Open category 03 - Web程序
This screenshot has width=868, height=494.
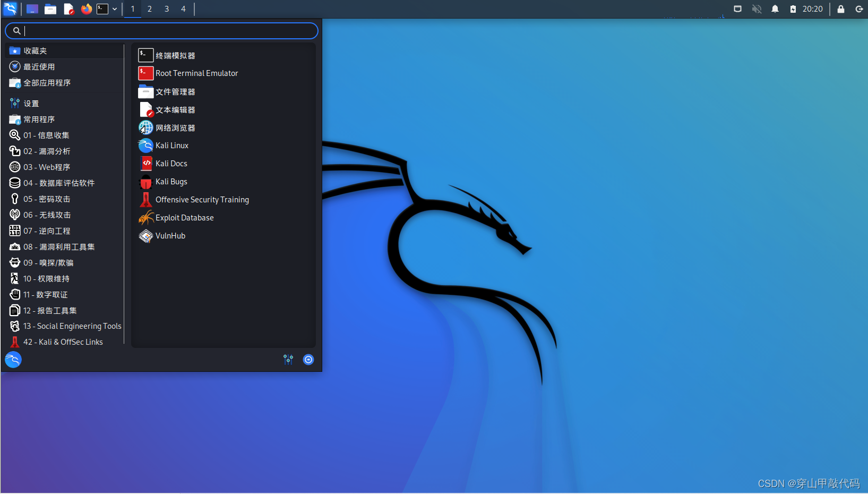64,167
